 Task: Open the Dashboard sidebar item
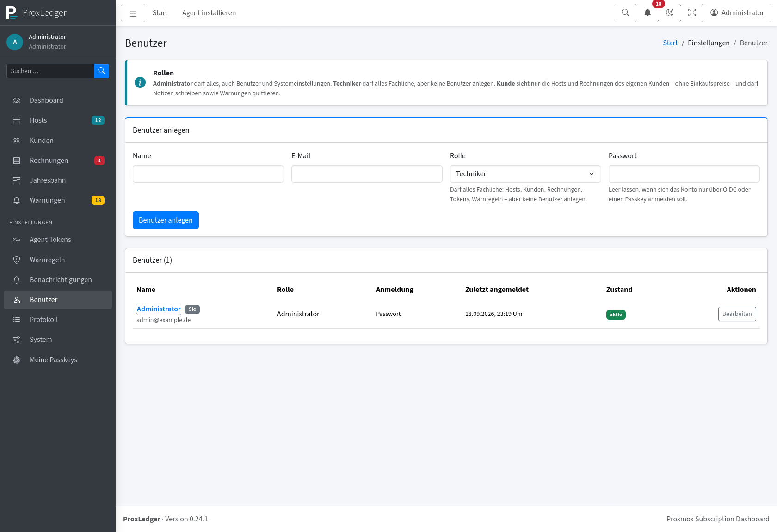coord(58,100)
